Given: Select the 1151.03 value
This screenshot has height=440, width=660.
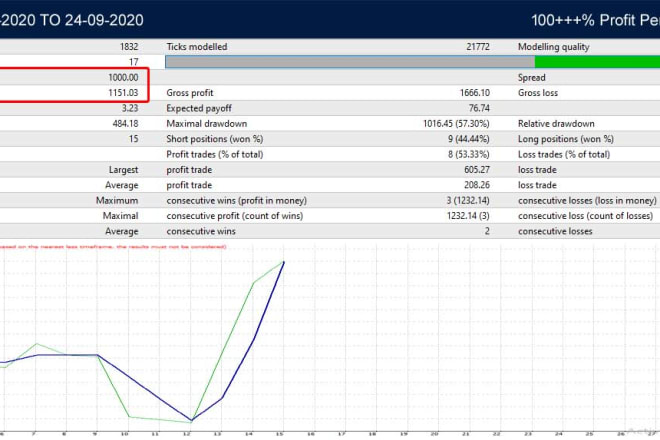Looking at the screenshot, I should (123, 93).
